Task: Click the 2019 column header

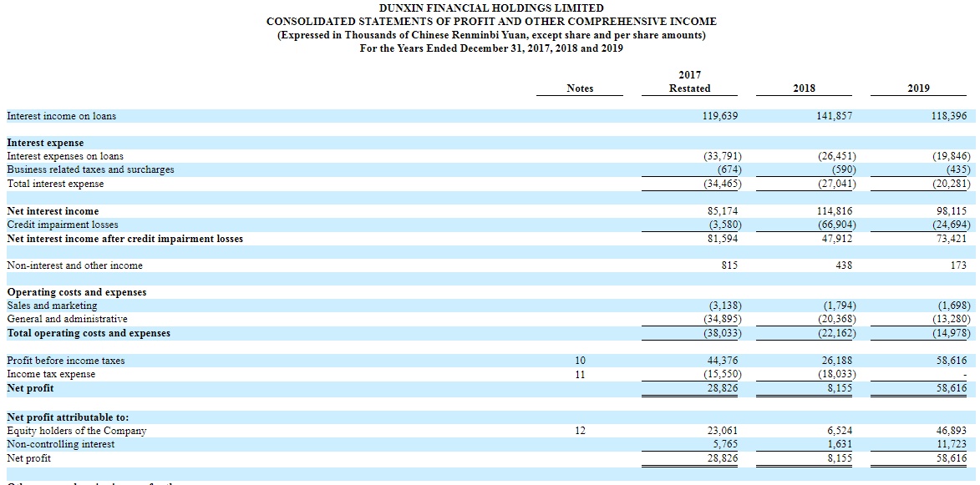Action: 919,88
